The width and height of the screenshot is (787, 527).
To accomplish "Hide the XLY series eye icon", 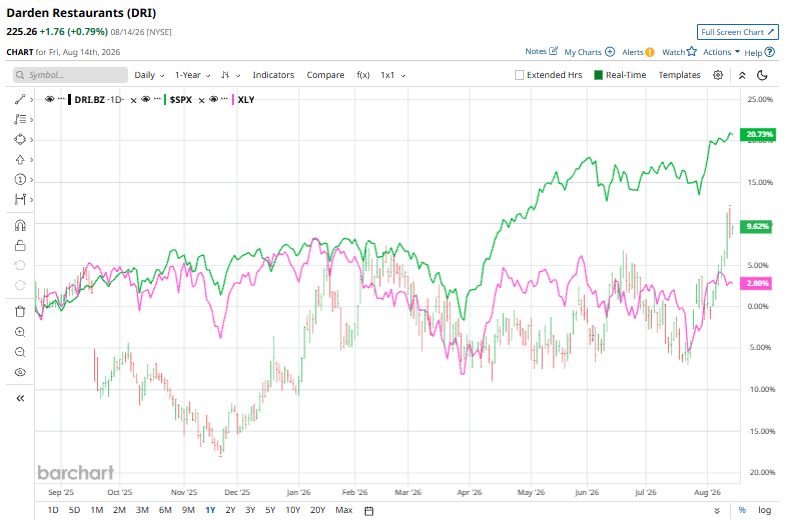I will (213, 99).
